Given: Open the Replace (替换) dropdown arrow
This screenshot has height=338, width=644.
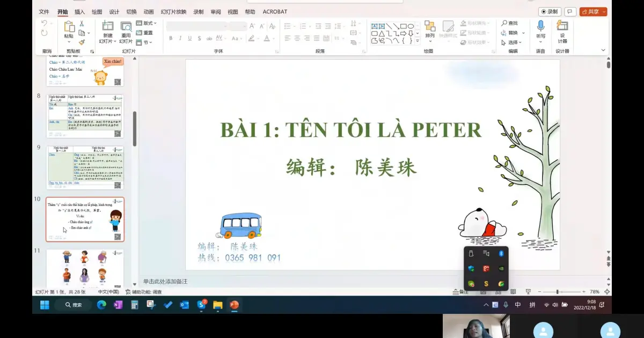Looking at the screenshot, I should click(x=524, y=33).
